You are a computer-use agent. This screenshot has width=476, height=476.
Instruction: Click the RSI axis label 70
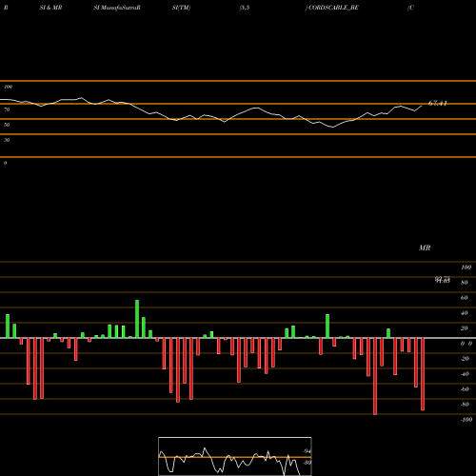coord(7,109)
